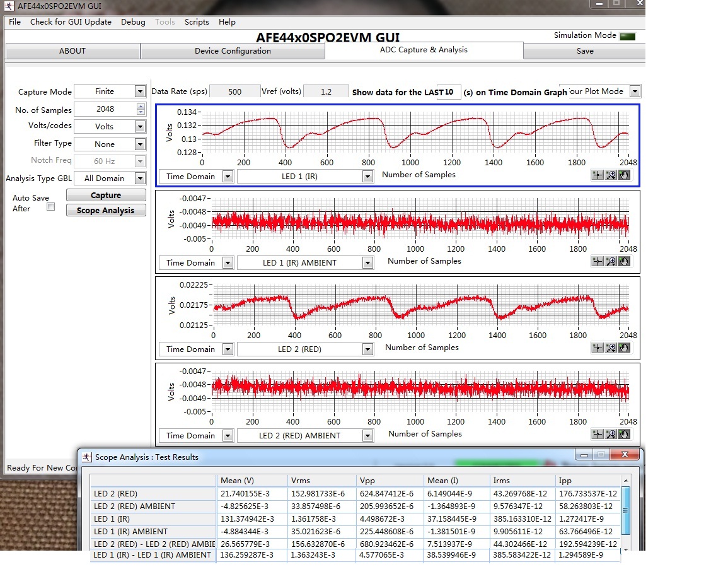The image size is (728, 574).
Task: Select cursor crosshair tool on LED 2 (RED) graph
Action: pos(598,348)
